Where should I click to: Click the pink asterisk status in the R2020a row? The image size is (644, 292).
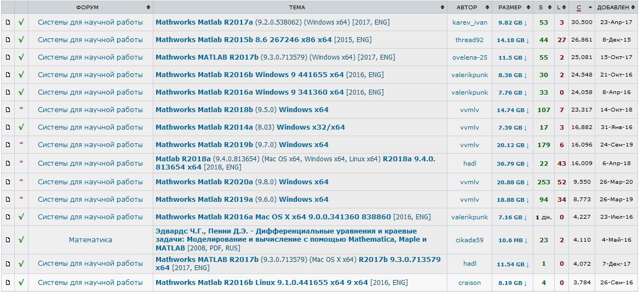pyautogui.click(x=21, y=181)
